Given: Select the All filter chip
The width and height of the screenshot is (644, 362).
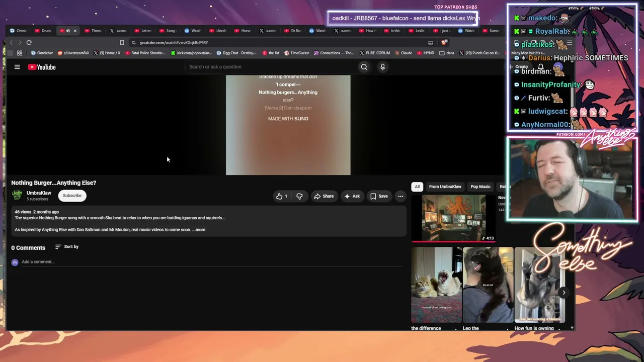Looking at the screenshot, I should coord(417,187).
